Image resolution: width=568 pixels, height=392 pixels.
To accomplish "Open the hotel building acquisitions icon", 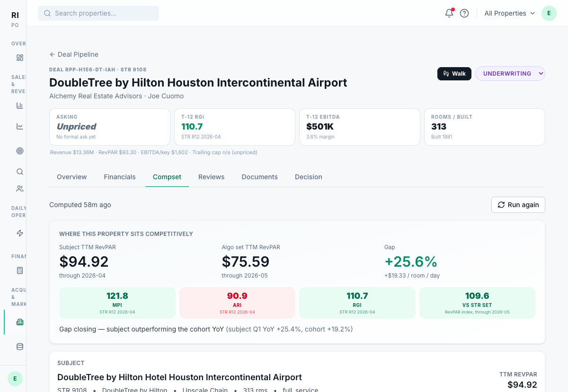I will tap(20, 322).
